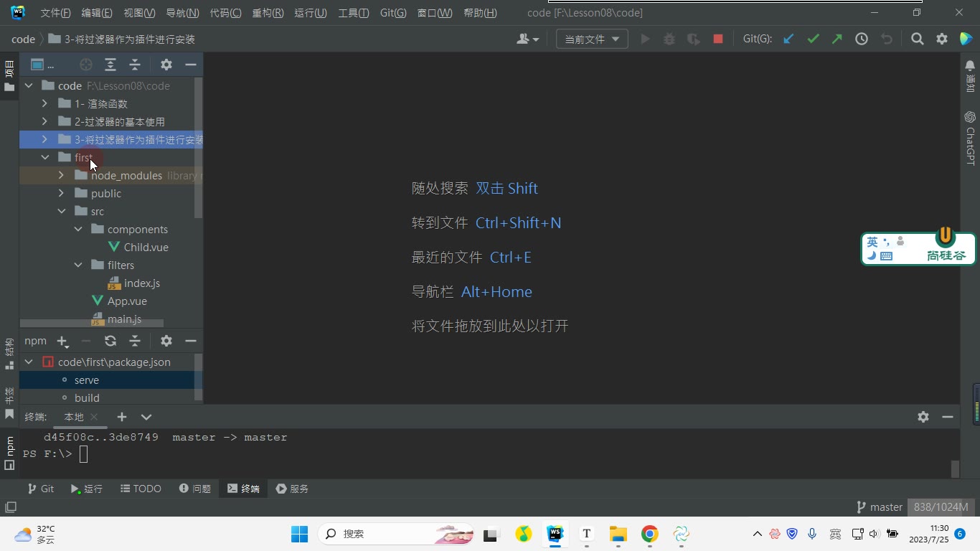Reload npm scripts refresh icon
980x551 pixels.
point(110,341)
